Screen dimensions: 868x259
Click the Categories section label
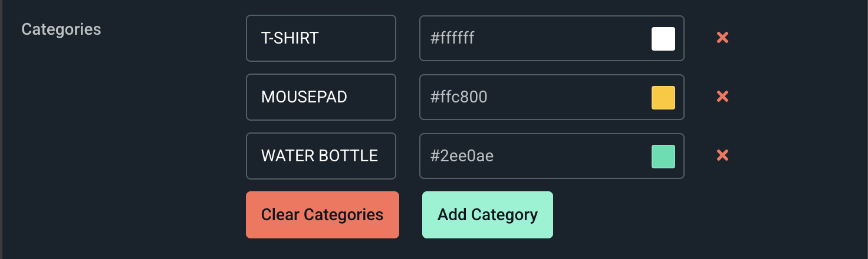61,29
